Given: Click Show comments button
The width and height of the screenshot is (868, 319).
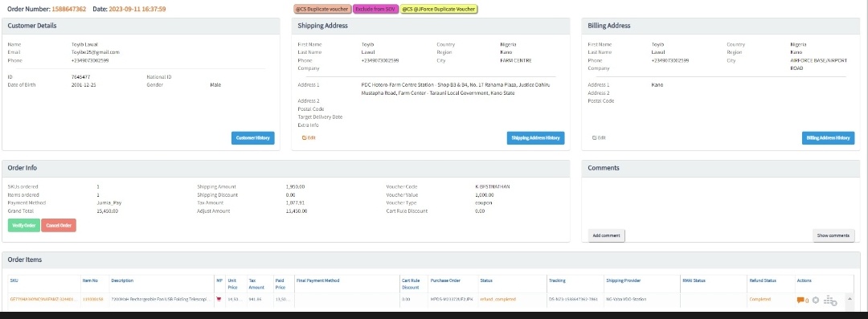Looking at the screenshot, I should [833, 235].
